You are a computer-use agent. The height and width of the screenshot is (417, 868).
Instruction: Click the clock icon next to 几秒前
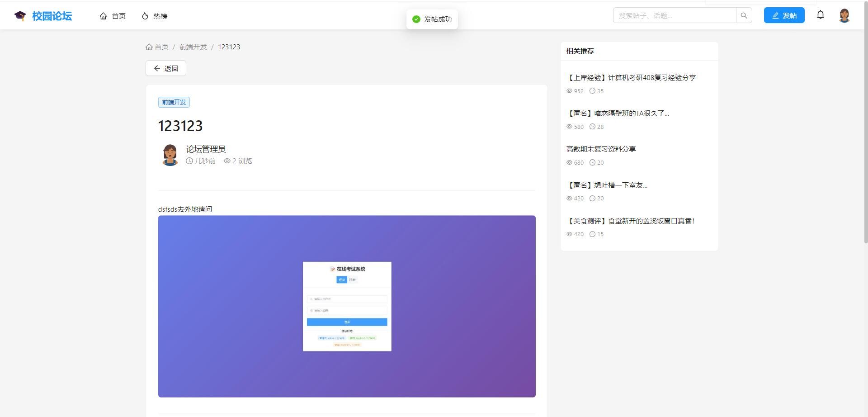(189, 161)
